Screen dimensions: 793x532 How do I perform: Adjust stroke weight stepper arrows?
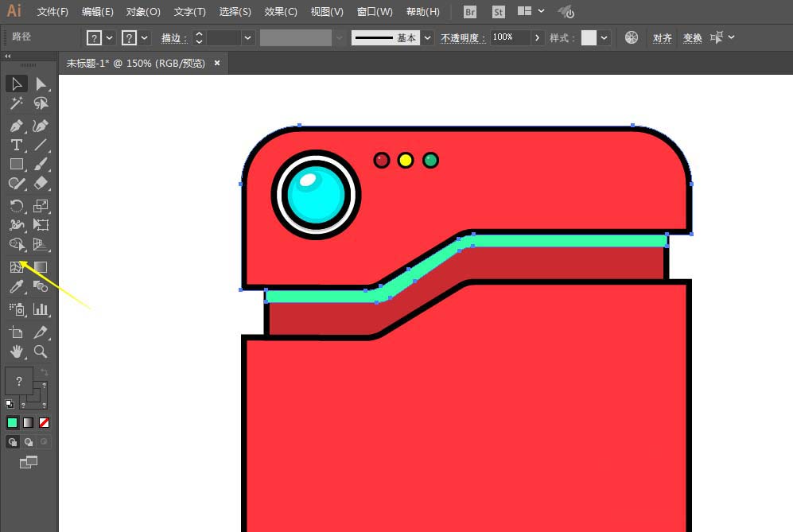point(199,38)
